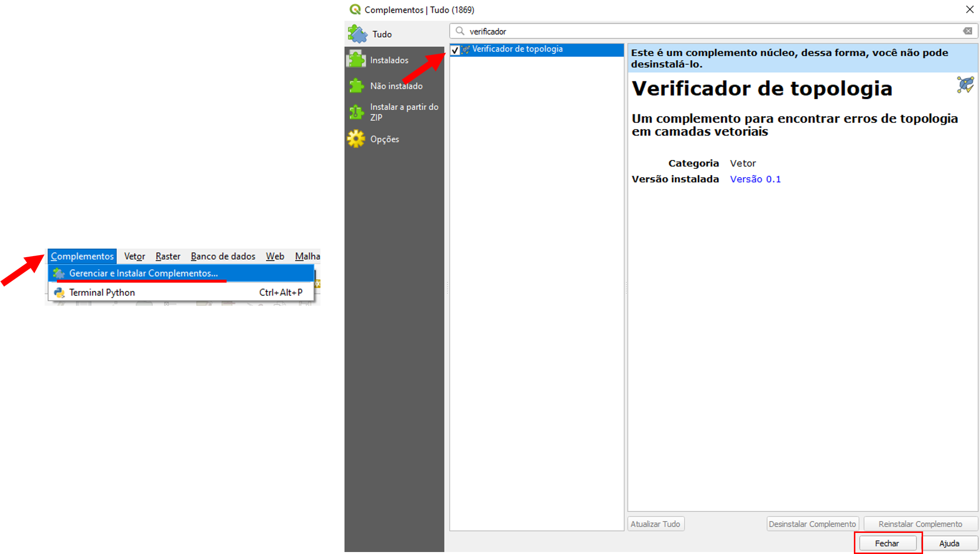
Task: Click the Não instalado puzzle icon
Action: pos(356,86)
